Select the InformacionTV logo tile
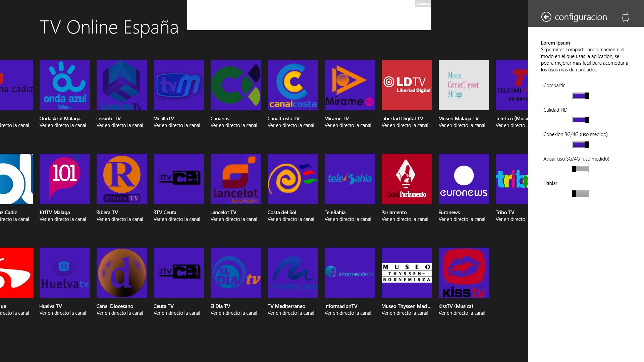The height and width of the screenshot is (362, 644). click(x=350, y=273)
